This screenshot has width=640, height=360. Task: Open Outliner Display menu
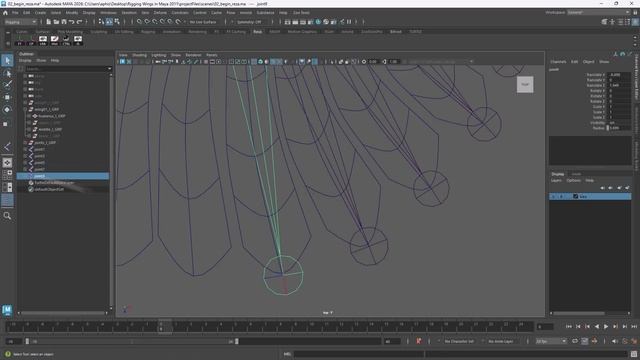25,60
